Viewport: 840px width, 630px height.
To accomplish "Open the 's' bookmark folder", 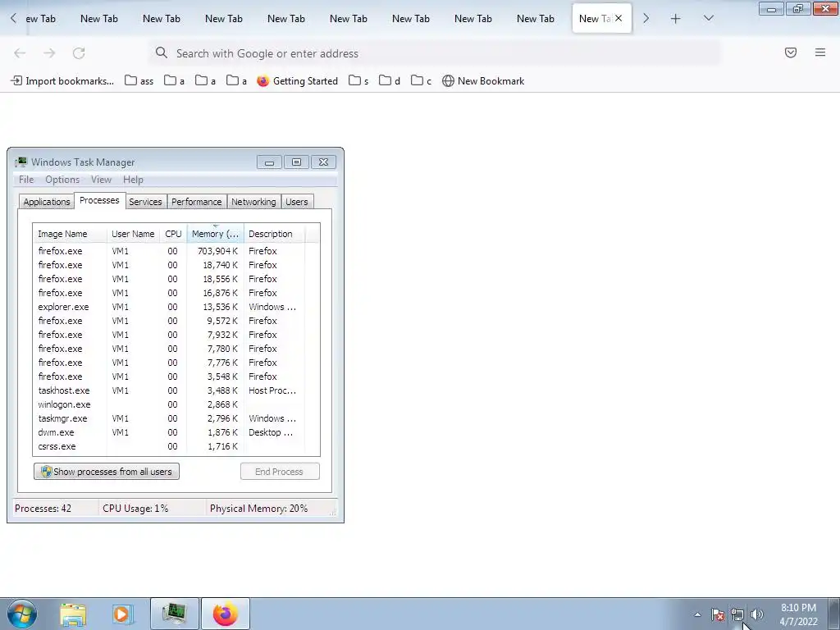I will tap(358, 81).
